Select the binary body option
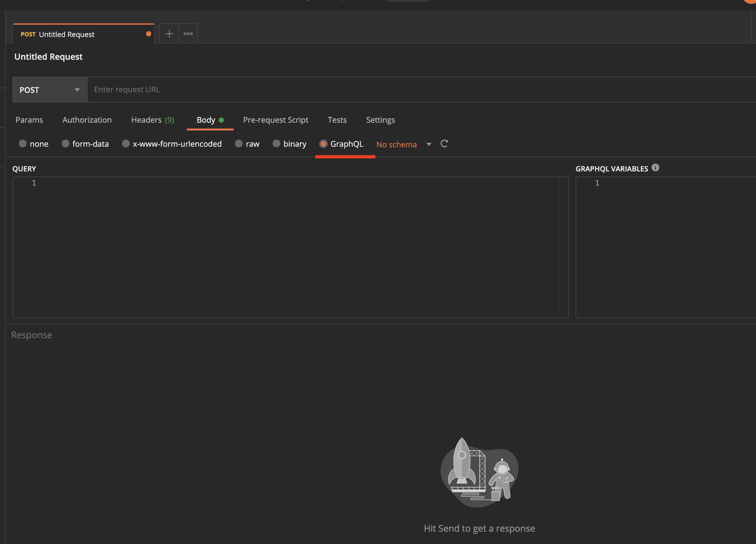The height and width of the screenshot is (544, 756). [276, 144]
